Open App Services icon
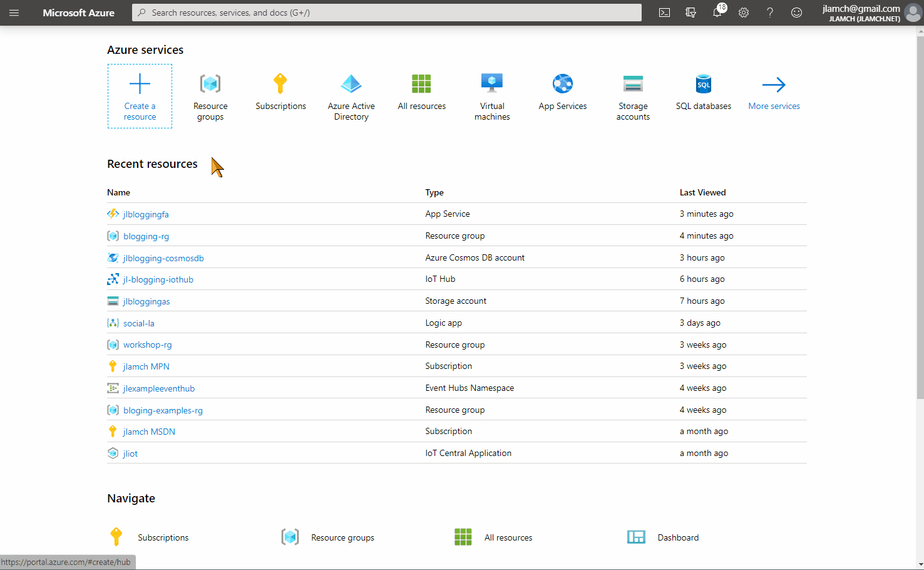 (x=563, y=83)
